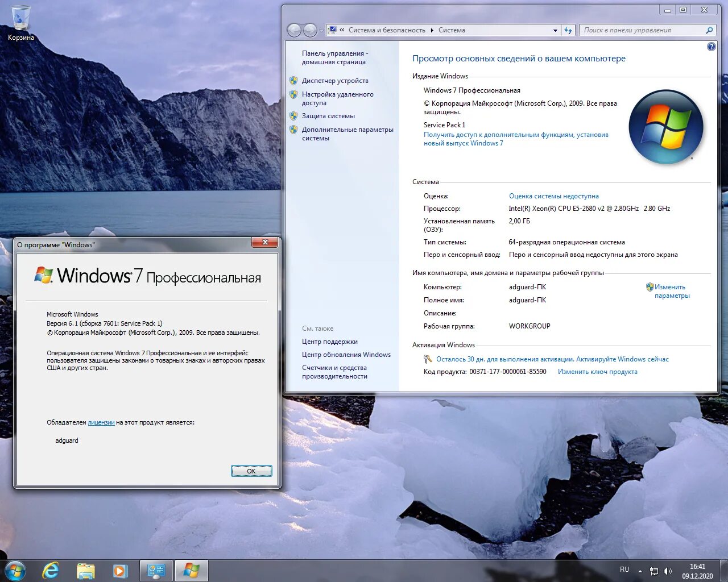Open Защита системы link

328,116
